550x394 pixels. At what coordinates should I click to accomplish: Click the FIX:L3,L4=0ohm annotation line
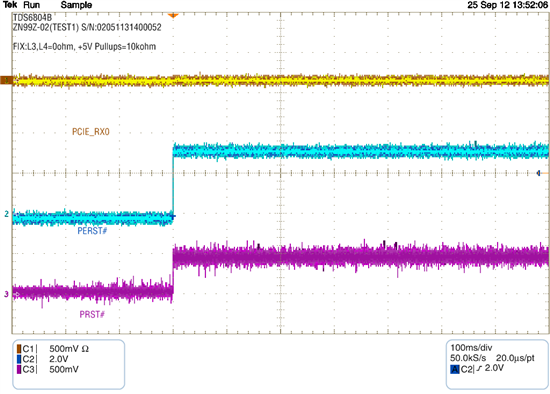(x=85, y=47)
